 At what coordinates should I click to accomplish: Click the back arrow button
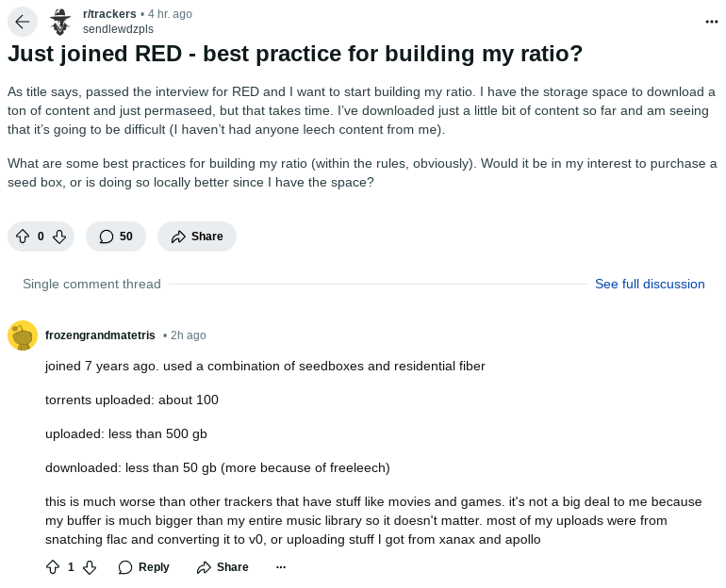(23, 22)
